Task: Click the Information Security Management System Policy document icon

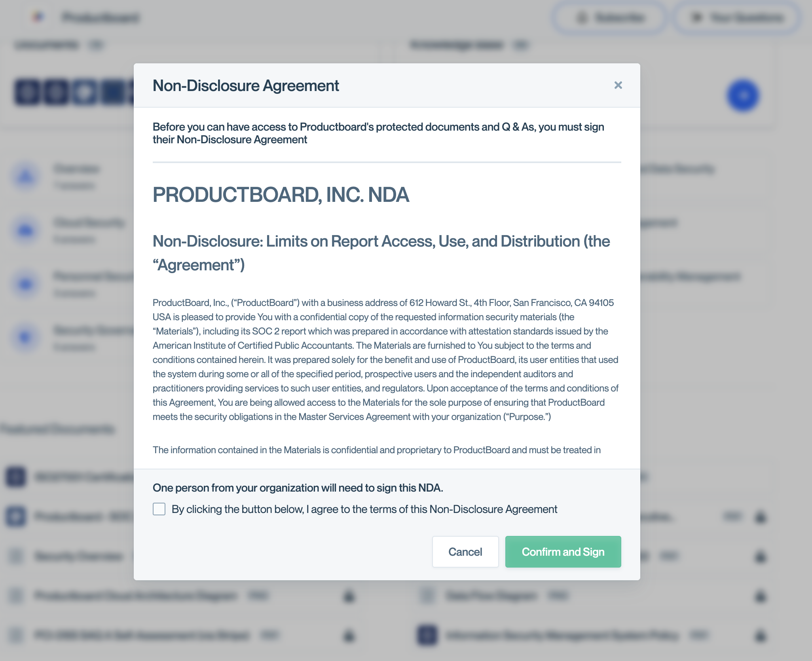Action: [428, 636]
